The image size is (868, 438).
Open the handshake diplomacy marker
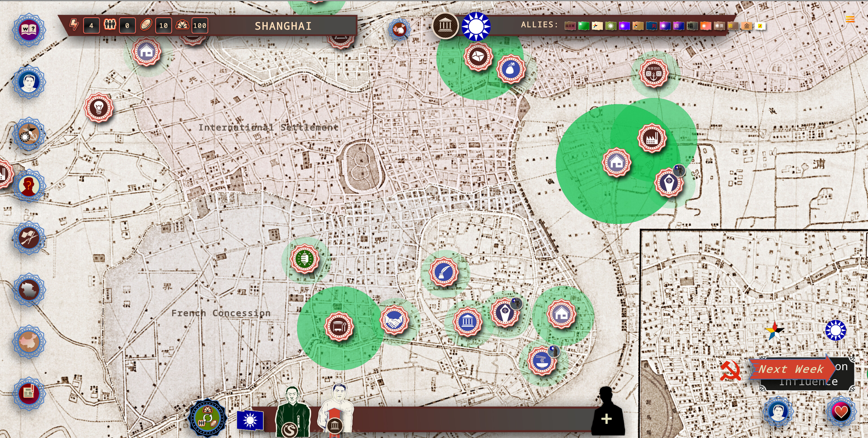click(395, 321)
